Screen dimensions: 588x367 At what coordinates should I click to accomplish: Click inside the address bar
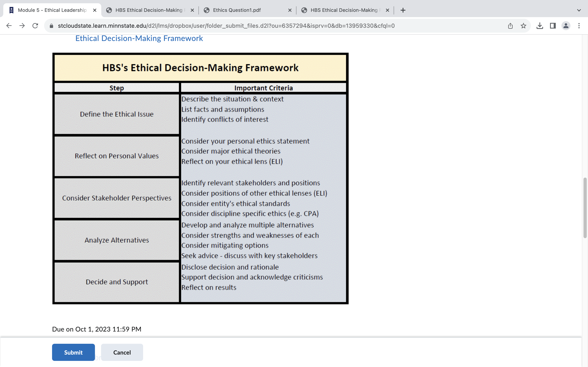219,25
